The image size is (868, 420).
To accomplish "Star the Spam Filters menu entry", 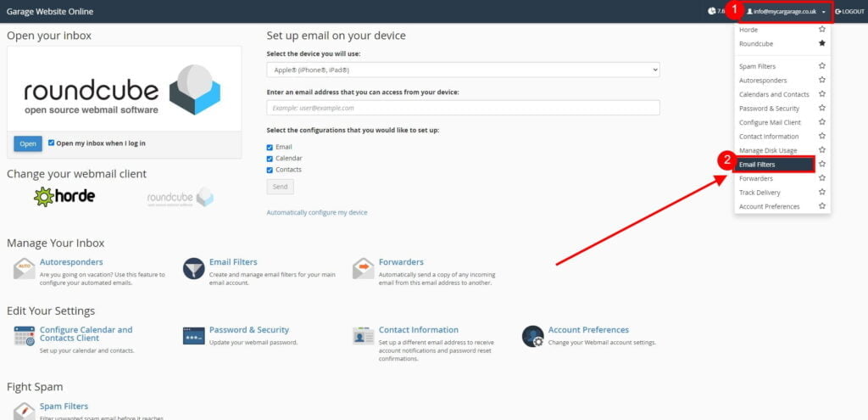I will click(822, 66).
